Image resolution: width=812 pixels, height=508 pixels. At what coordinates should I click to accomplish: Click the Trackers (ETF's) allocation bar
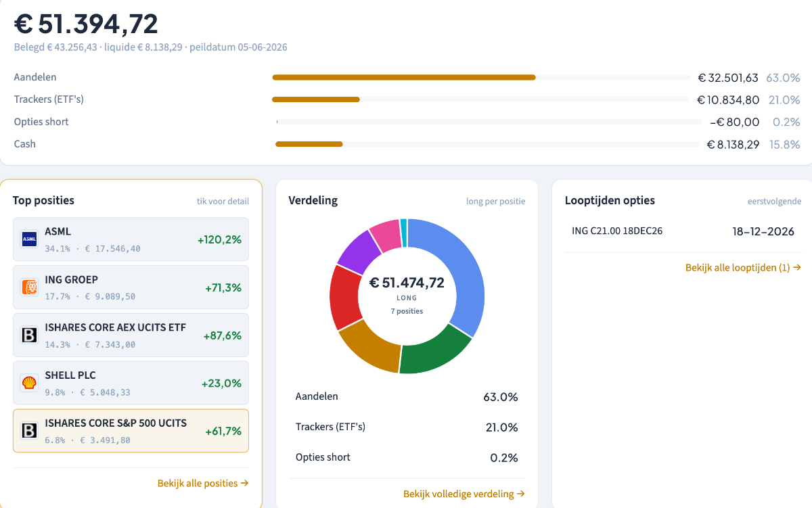[480, 100]
